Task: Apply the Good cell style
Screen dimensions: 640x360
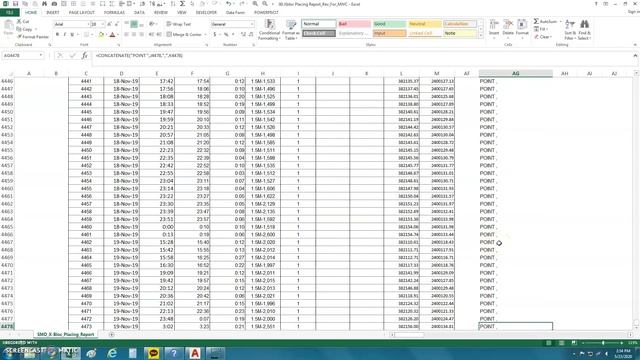Action: pyautogui.click(x=389, y=24)
